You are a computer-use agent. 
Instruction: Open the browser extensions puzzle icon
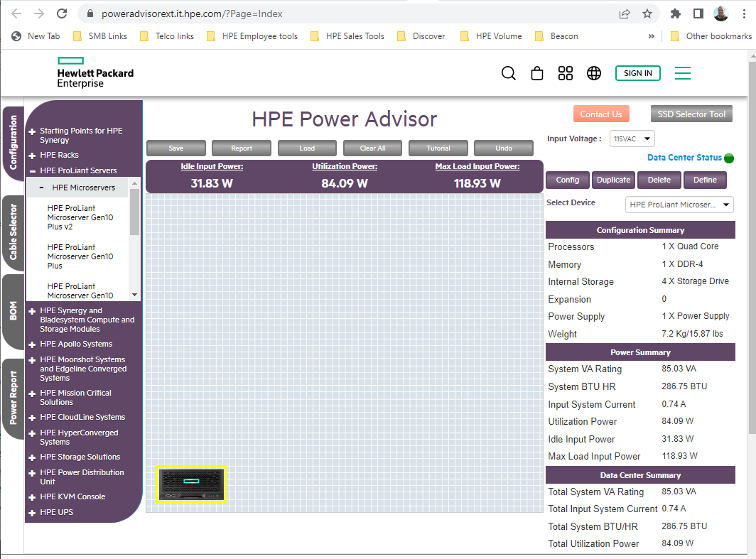676,13
